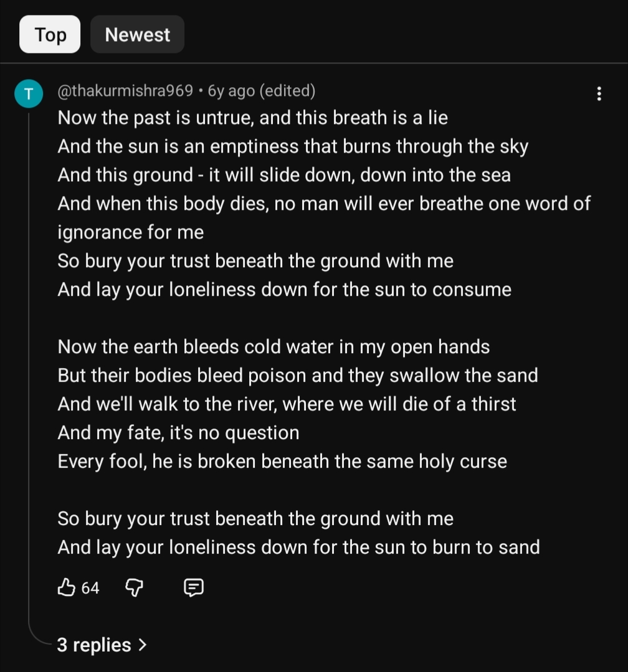The image size is (628, 672).
Task: Open the comment's three-dot options menu
Action: coord(599,94)
